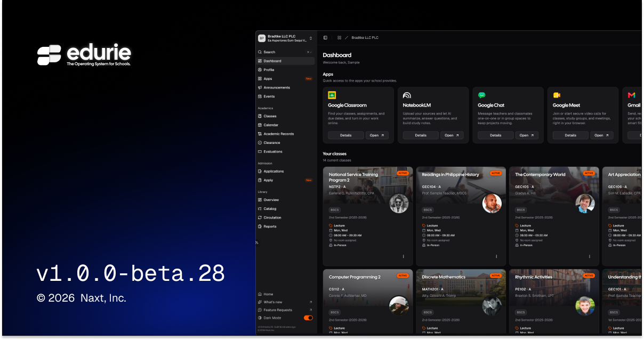Open the Readings in Philippine History title
This screenshot has height=340, width=644.
450,175
